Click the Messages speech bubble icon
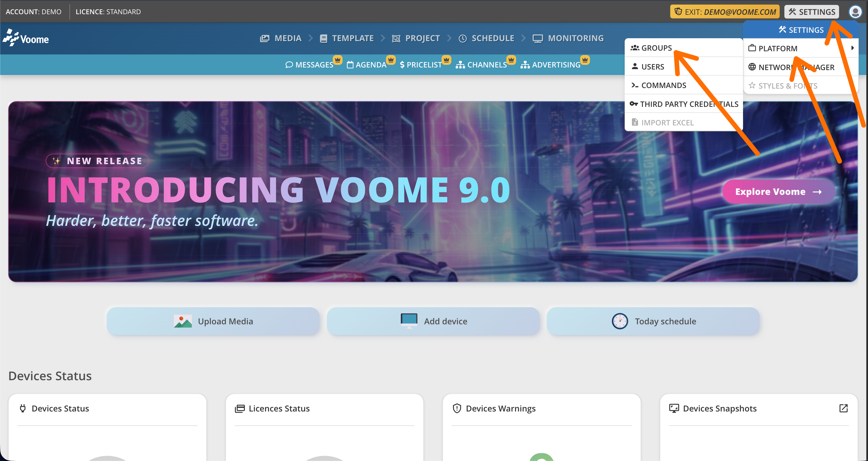 [289, 65]
